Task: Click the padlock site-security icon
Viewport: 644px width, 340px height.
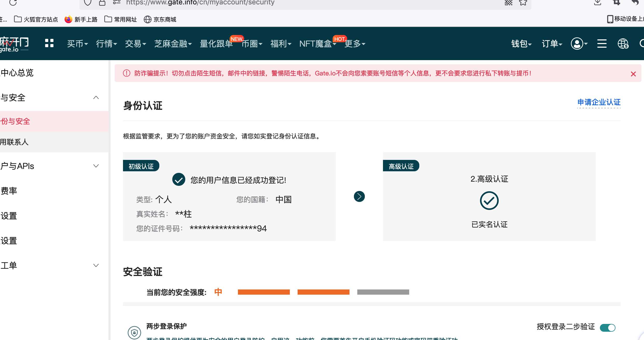Action: pos(102,3)
